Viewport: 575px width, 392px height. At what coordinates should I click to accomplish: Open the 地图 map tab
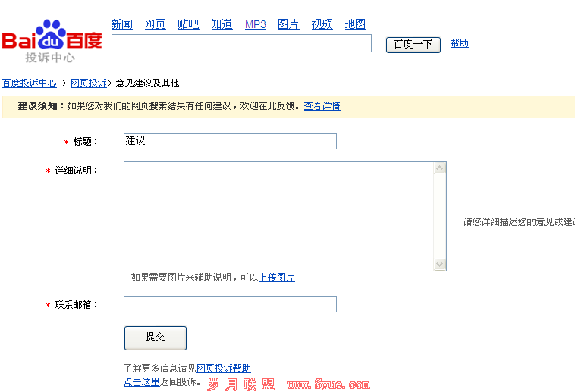tap(355, 24)
